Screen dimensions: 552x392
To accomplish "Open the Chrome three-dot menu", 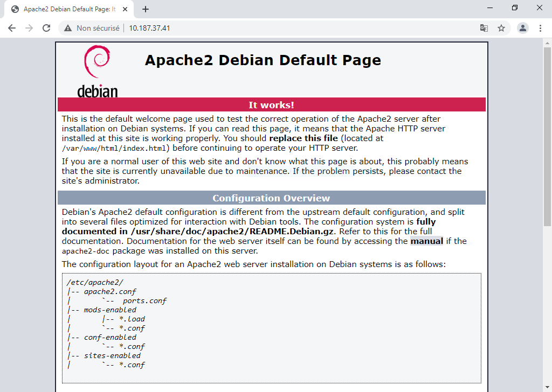I will 540,28.
